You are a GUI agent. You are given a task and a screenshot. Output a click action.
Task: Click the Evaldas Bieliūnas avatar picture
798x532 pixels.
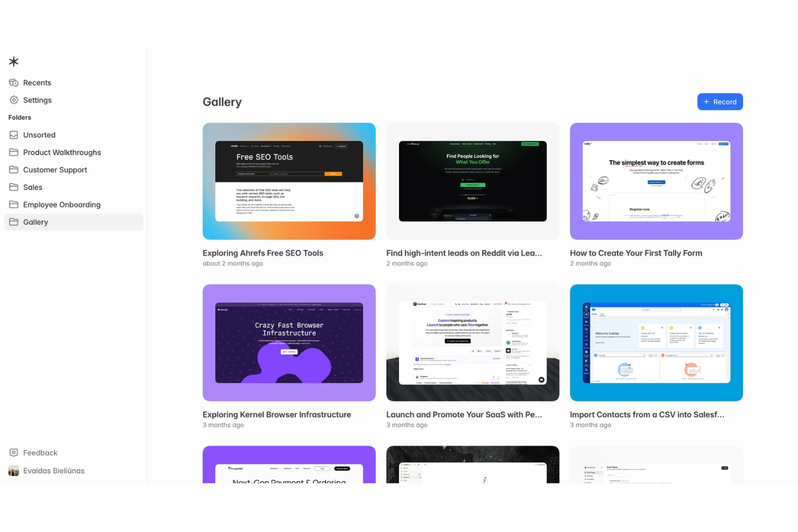click(x=13, y=471)
